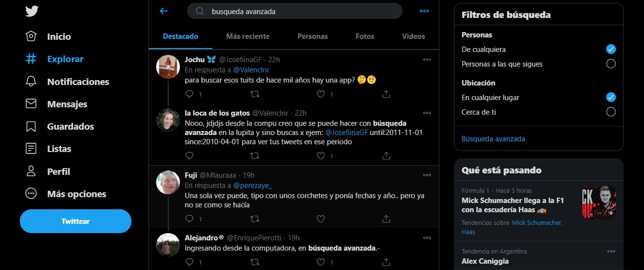The height and width of the screenshot is (270, 644).
Task: Switch to the Fotos tab
Action: (365, 36)
